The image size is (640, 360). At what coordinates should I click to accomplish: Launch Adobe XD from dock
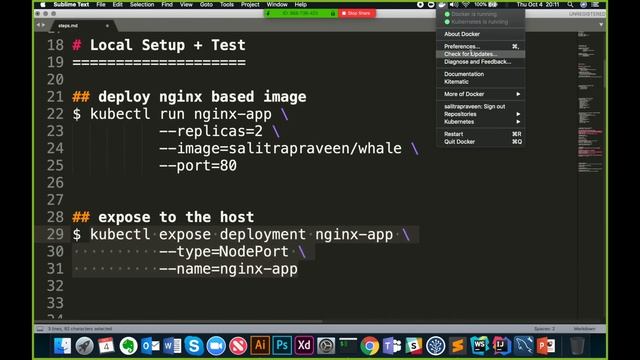304,345
